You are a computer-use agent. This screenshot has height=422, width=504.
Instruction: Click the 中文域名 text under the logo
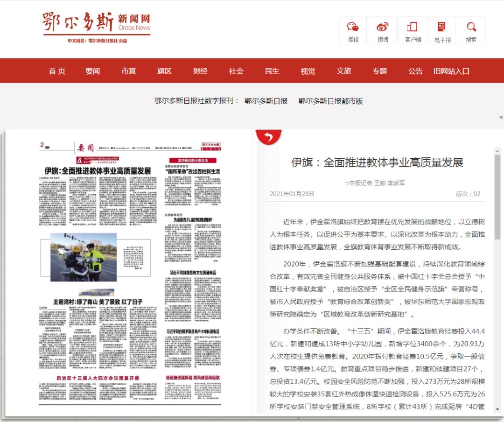(x=97, y=41)
